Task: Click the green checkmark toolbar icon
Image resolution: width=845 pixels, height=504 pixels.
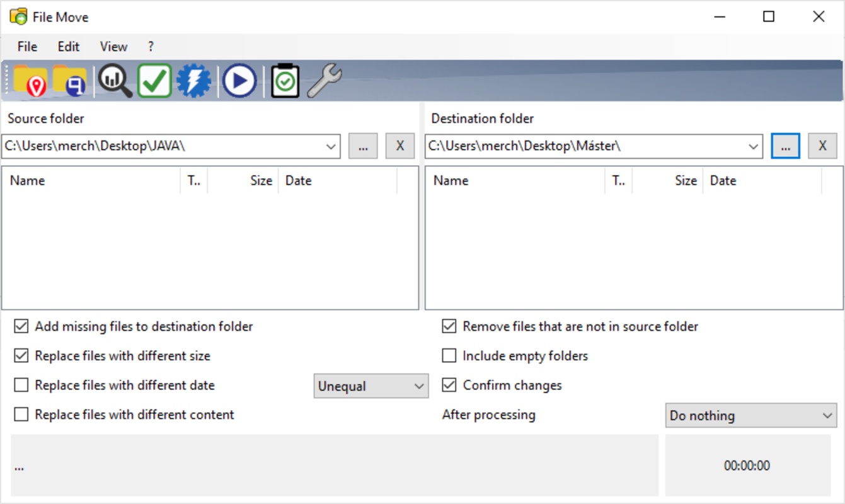Action: coord(154,81)
